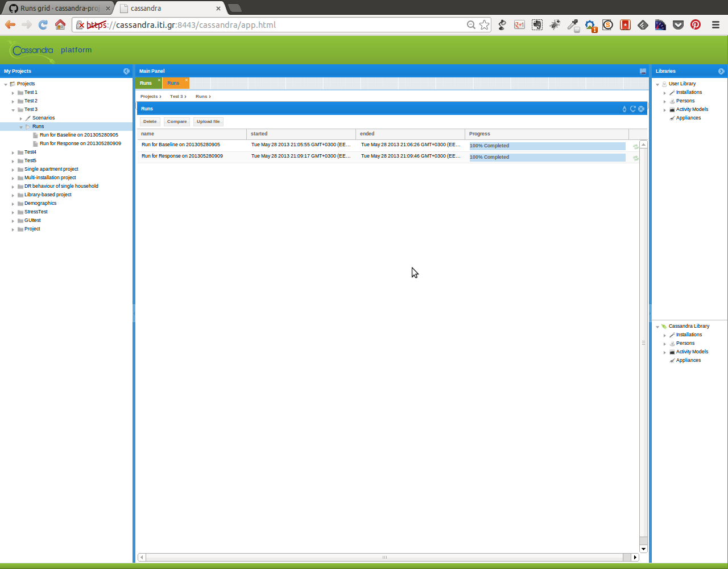The height and width of the screenshot is (569, 728).
Task: Click the Google +1 extension icon
Action: [x=519, y=24]
